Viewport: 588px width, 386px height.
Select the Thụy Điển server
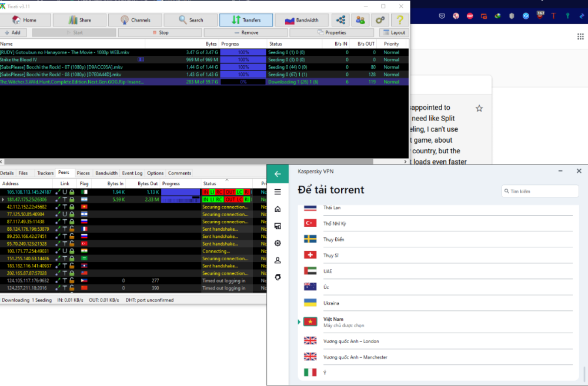[x=439, y=239]
